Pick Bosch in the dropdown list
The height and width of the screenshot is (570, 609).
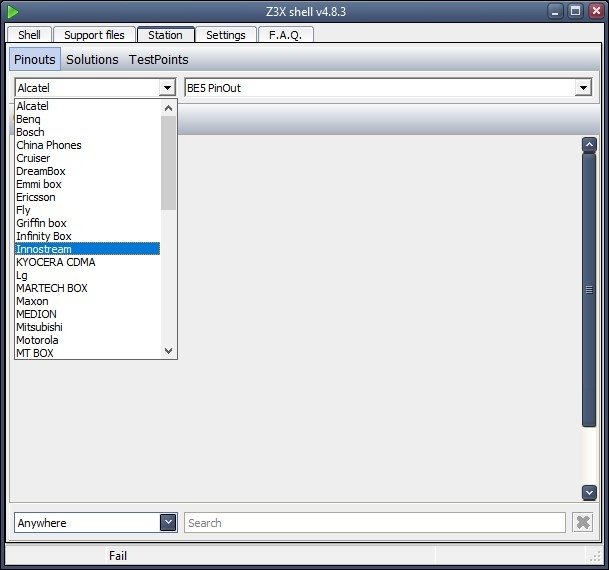[x=87, y=132]
